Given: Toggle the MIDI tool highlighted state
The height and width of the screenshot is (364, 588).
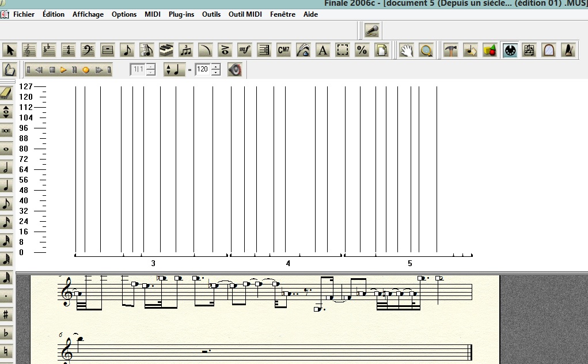Looking at the screenshot, I should pos(510,50).
